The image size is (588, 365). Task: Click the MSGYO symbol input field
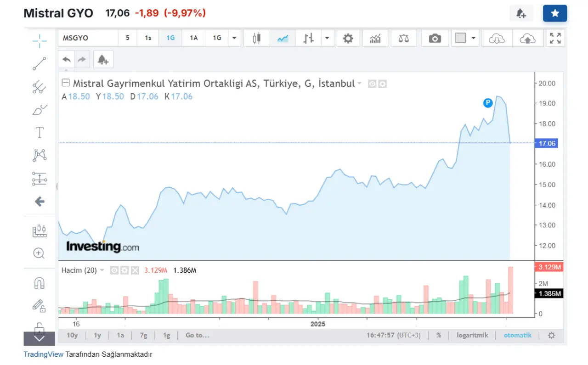tap(88, 38)
